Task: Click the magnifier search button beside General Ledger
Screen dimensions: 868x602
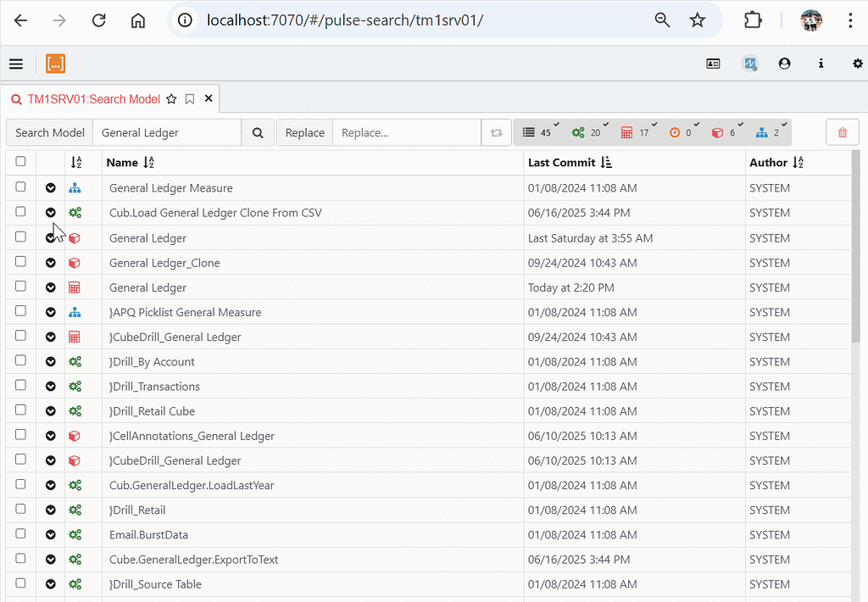Action: 258,132
